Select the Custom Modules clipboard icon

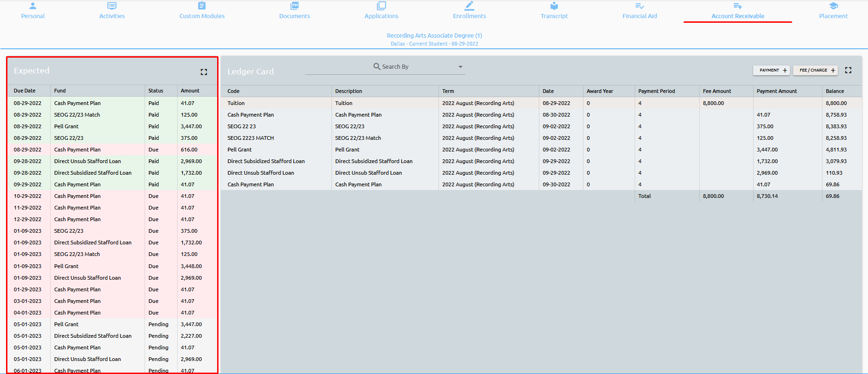coord(202,6)
